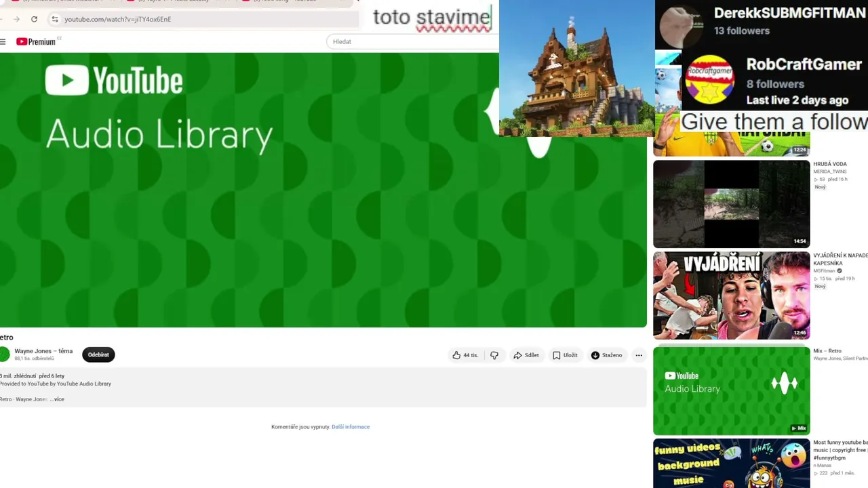Open Wayne Jones – téma channel name
The width and height of the screenshot is (868, 488).
click(43, 351)
